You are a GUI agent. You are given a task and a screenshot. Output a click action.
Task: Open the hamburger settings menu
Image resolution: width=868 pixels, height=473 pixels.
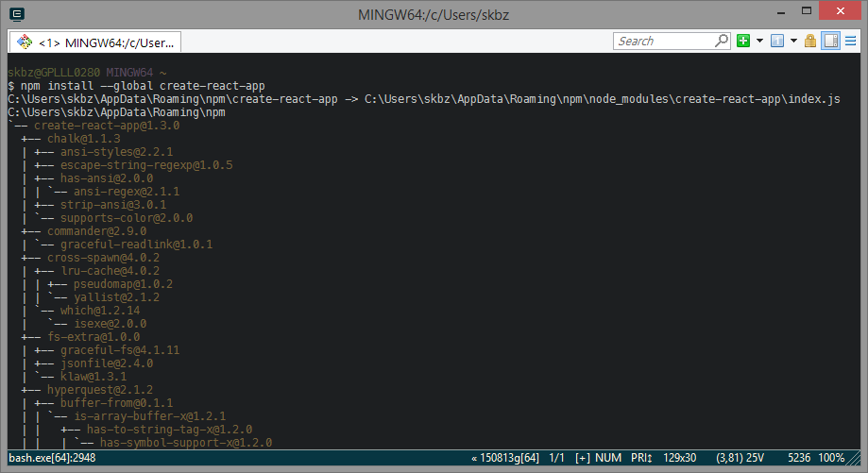(x=850, y=41)
